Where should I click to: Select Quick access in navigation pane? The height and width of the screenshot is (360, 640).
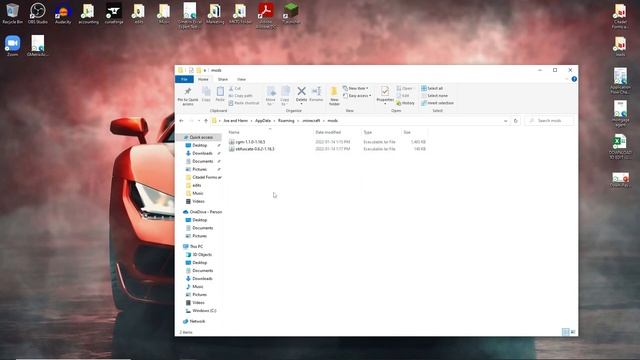[201, 138]
